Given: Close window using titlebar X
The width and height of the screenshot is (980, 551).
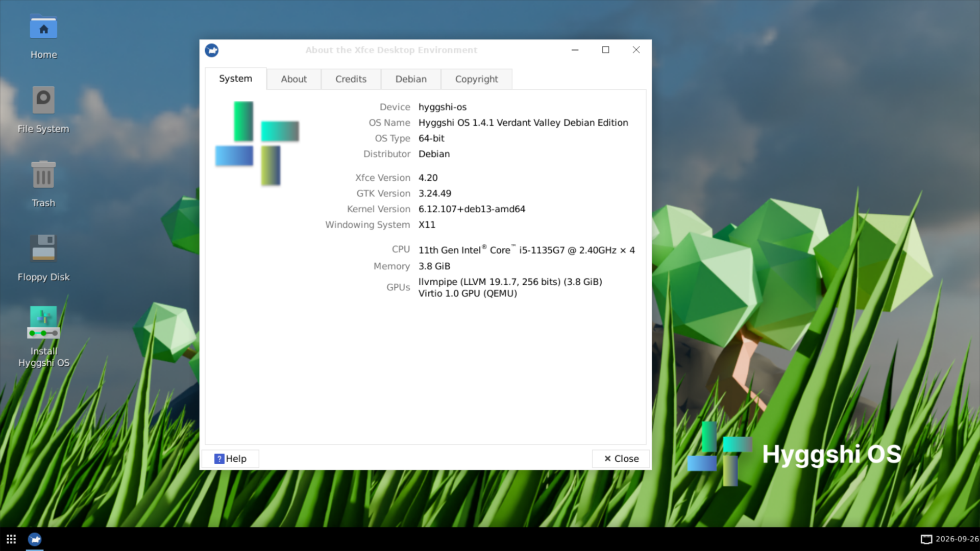Looking at the screenshot, I should pyautogui.click(x=636, y=50).
